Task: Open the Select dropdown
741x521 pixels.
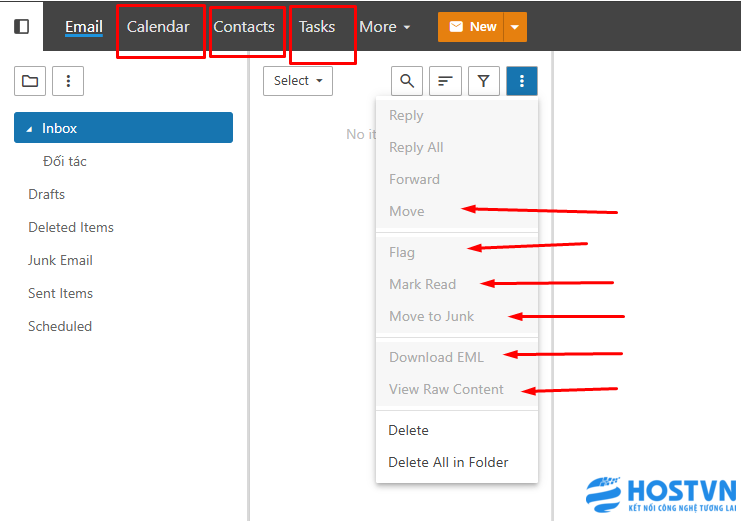Action: pyautogui.click(x=298, y=81)
